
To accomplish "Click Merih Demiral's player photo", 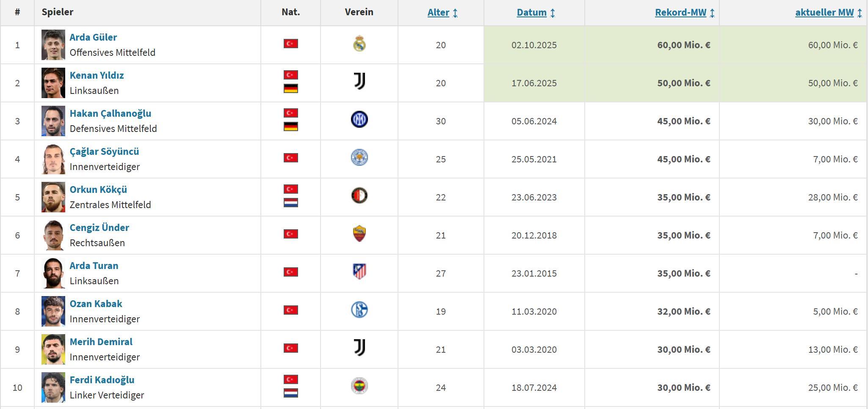I will (x=53, y=349).
